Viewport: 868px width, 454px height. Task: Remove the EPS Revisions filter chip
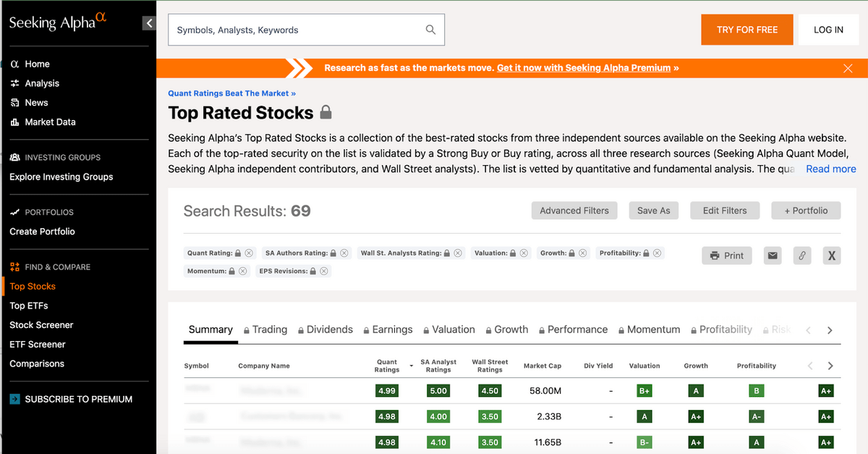pos(324,272)
